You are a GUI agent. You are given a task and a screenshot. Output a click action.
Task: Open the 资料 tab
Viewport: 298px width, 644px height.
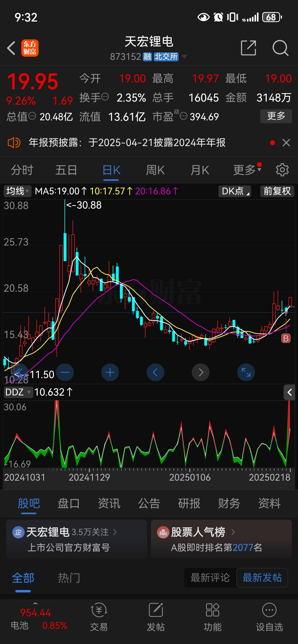click(x=269, y=504)
